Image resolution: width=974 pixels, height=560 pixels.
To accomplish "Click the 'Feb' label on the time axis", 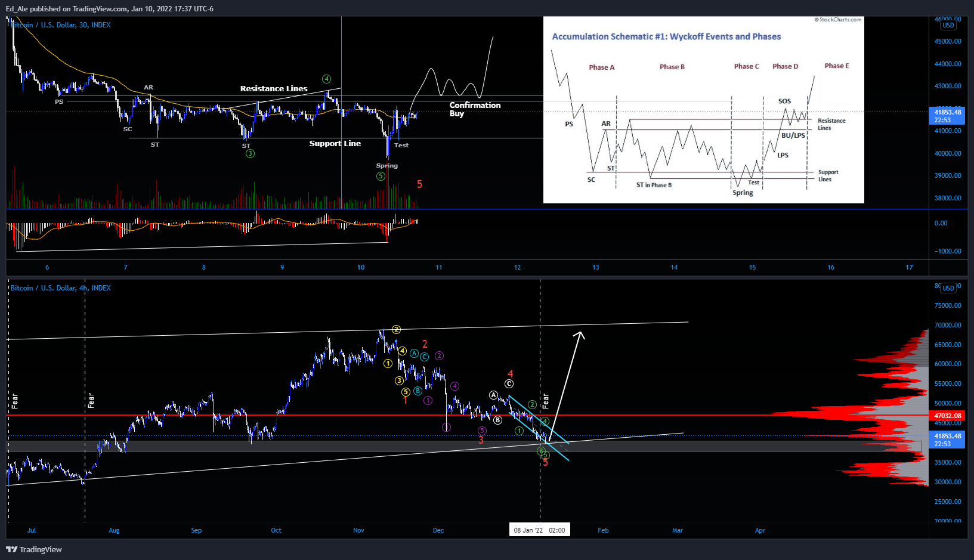I will pos(603,530).
